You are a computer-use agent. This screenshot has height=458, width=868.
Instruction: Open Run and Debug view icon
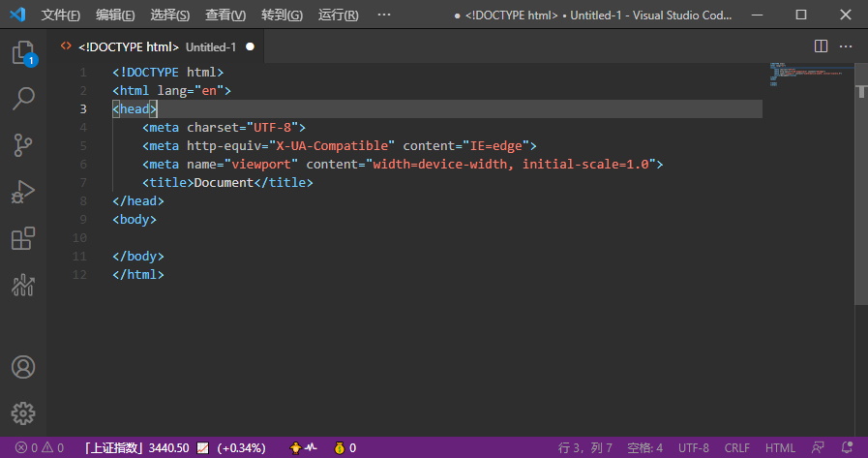tap(23, 192)
